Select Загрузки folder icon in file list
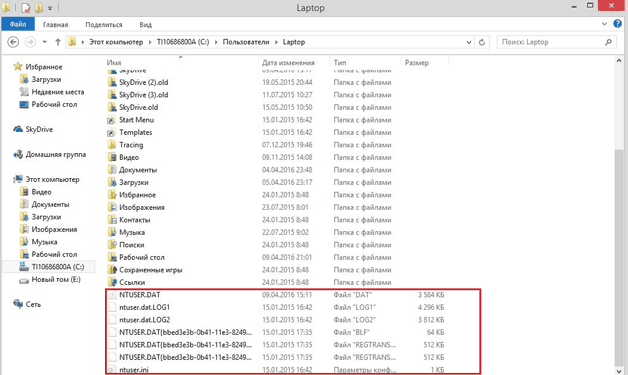 click(x=112, y=182)
